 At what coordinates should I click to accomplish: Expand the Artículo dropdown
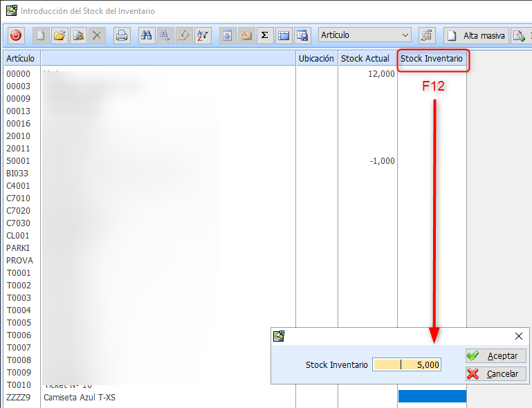(x=405, y=35)
